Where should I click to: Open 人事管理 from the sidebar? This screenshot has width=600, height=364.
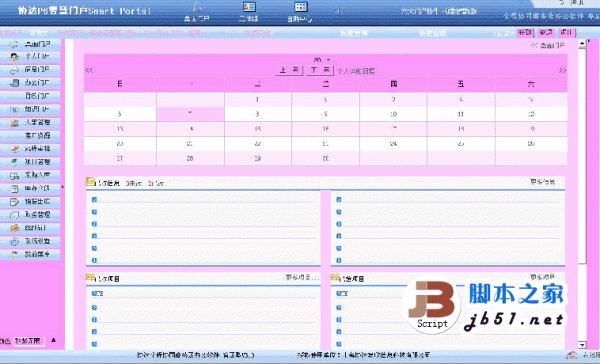(x=30, y=122)
